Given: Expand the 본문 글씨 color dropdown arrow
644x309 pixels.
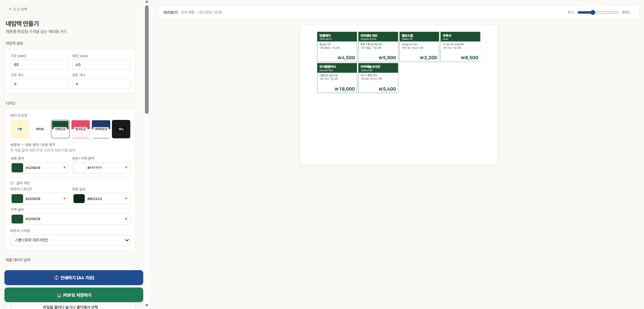Looking at the screenshot, I should [x=126, y=199].
